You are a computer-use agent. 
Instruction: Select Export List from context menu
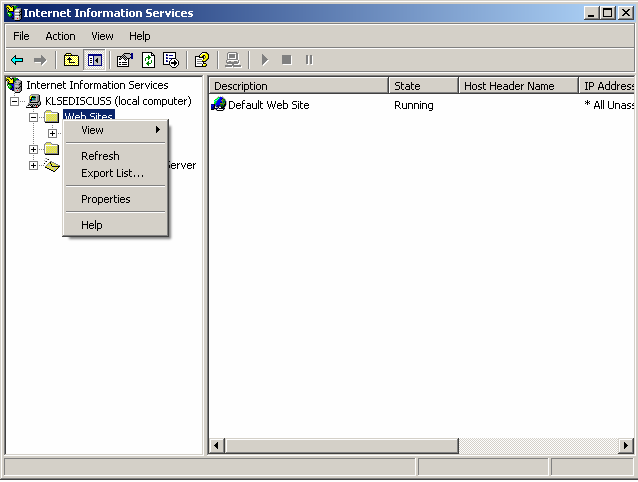pyautogui.click(x=112, y=173)
